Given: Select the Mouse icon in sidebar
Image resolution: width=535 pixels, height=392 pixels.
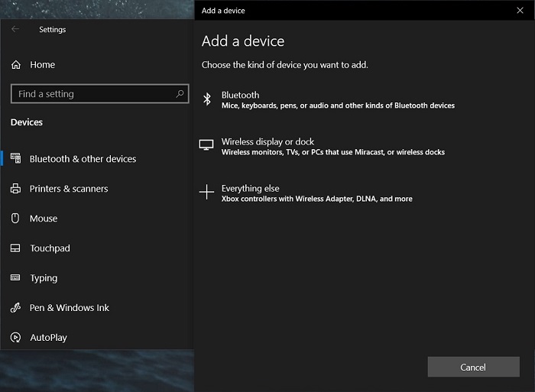Looking at the screenshot, I should click(15, 219).
